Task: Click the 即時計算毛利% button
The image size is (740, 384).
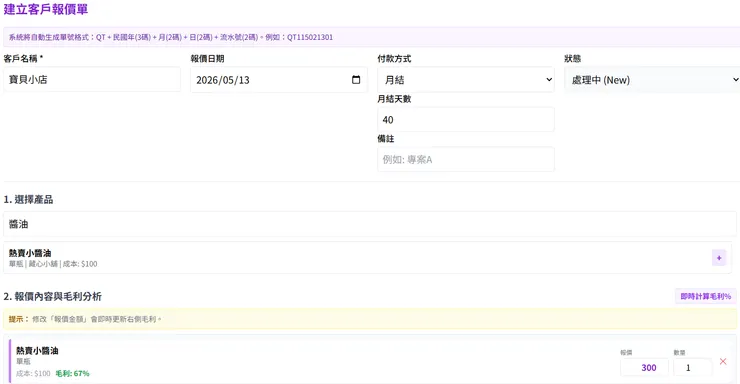Action: point(705,296)
